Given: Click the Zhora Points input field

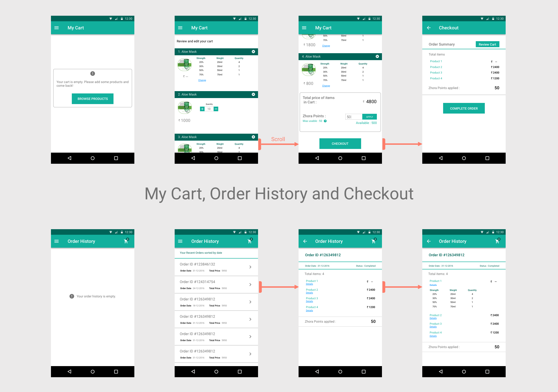Looking at the screenshot, I should point(352,117).
